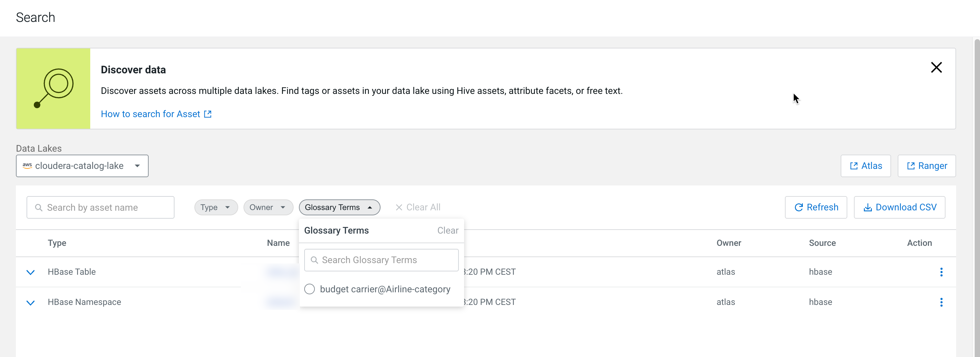Close the Discover data banner

936,67
